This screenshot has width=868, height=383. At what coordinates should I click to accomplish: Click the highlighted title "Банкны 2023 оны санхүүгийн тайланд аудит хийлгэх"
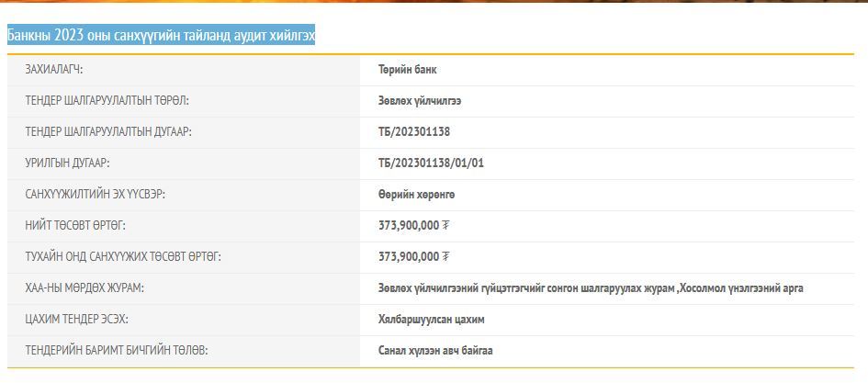tap(161, 36)
